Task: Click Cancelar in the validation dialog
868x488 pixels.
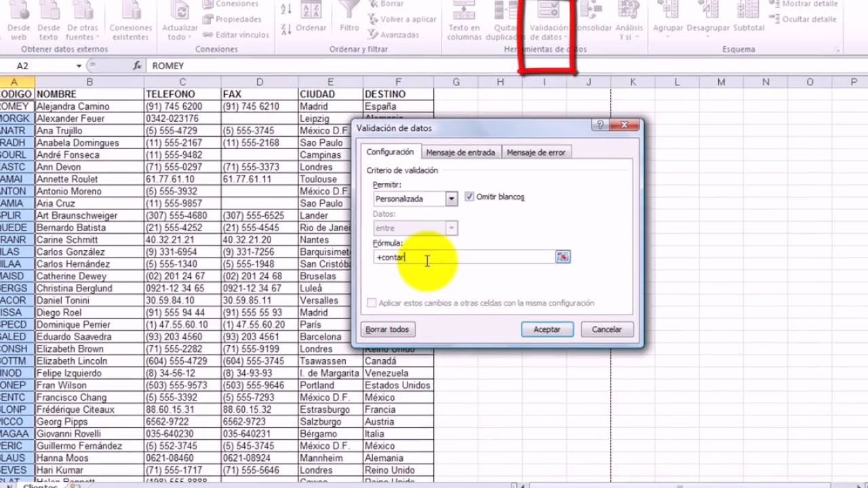Action: click(x=607, y=329)
